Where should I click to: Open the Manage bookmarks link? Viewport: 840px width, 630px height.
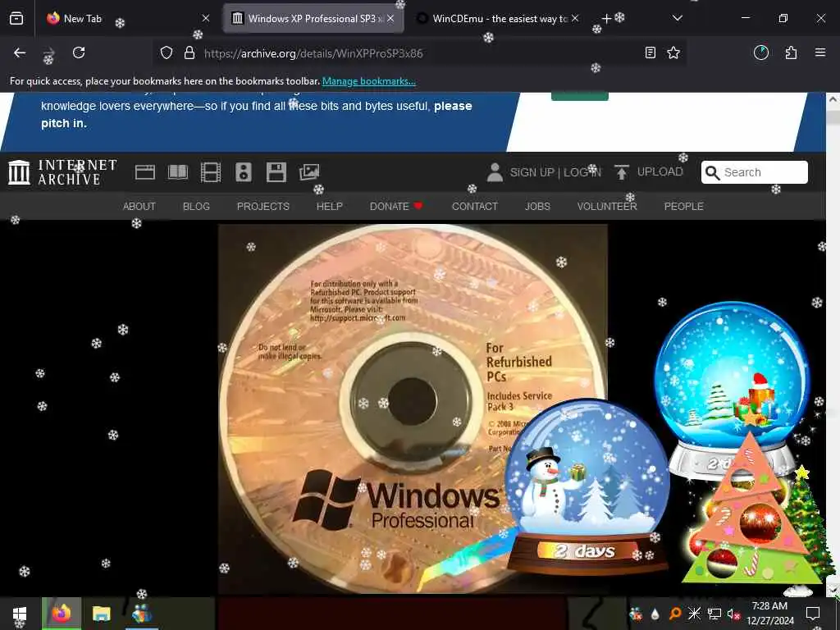(368, 81)
